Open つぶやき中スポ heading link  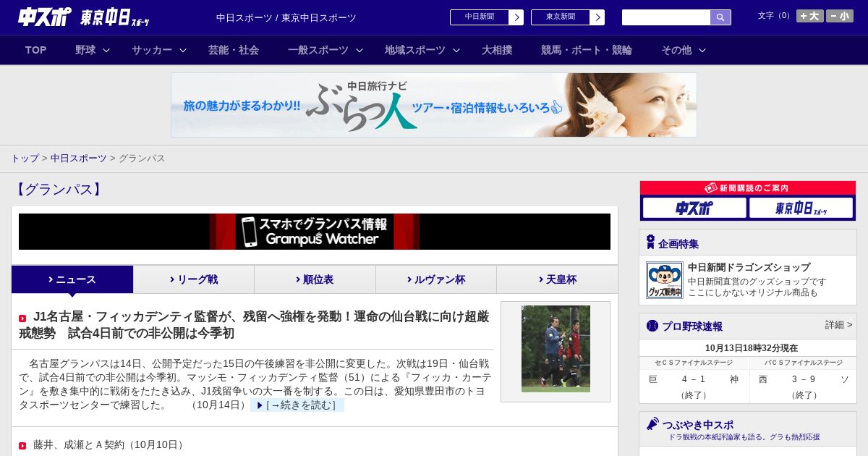(x=697, y=425)
